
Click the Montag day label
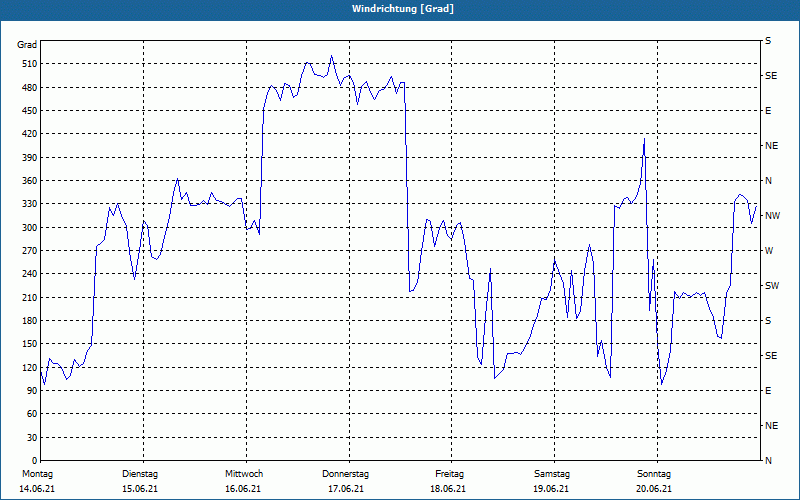(37, 474)
